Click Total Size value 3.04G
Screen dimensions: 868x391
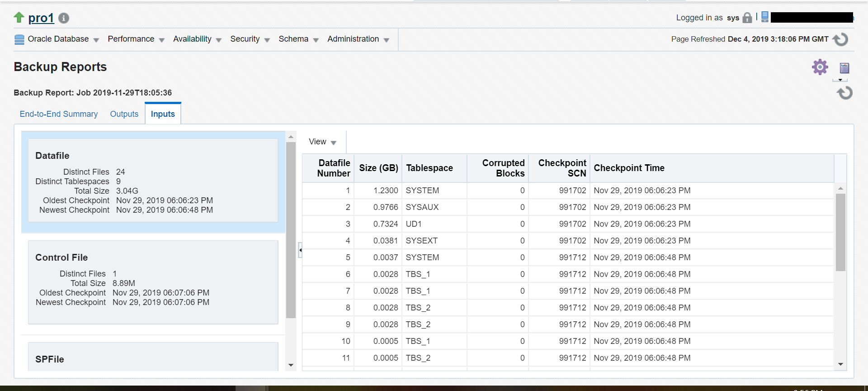point(127,191)
